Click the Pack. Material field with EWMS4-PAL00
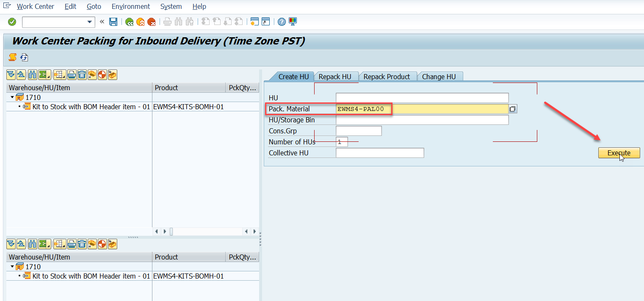Viewport: 644px width, 301px height. [422, 109]
